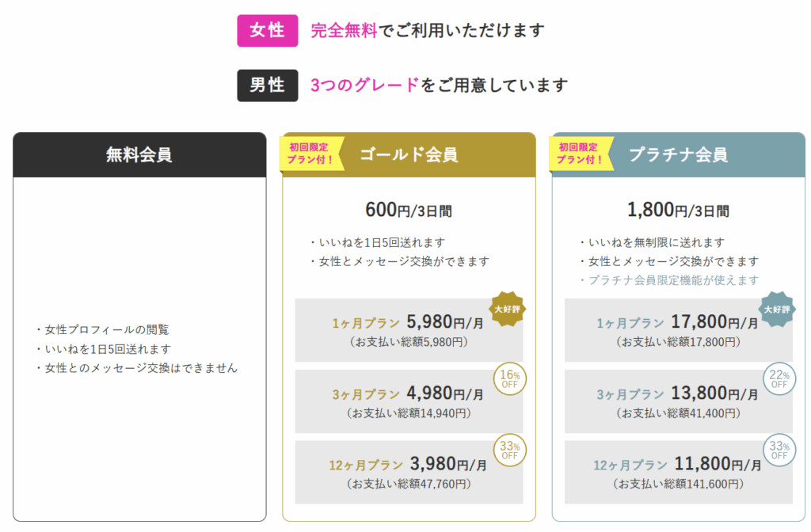Image resolution: width=811 pixels, height=532 pixels.
Task: Open the 無料会員 header
Action: [x=139, y=155]
